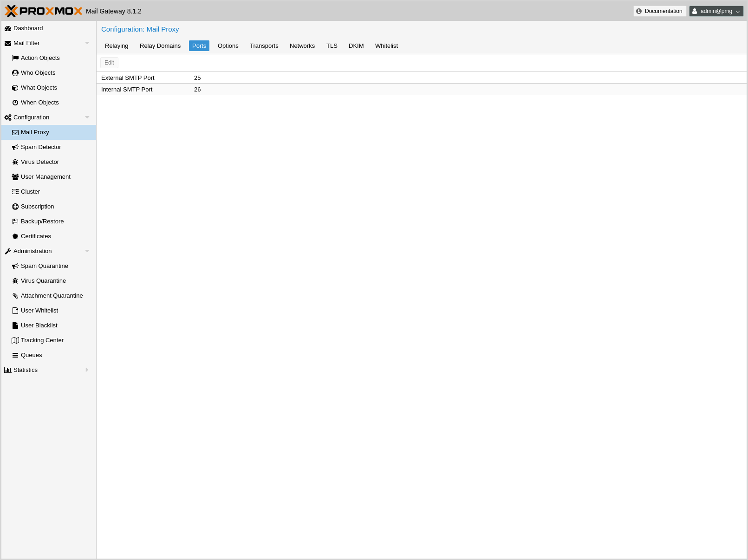The width and height of the screenshot is (748, 560).
Task: Open the admin@pmg user dropdown
Action: point(716,11)
